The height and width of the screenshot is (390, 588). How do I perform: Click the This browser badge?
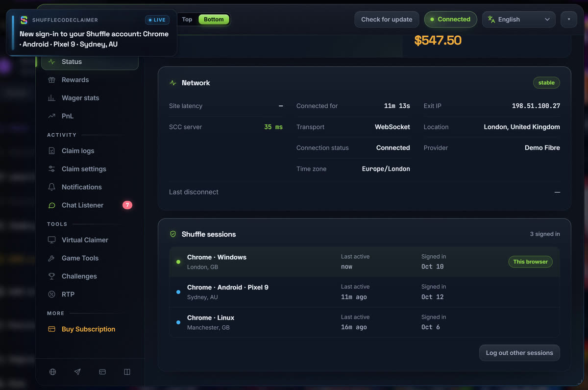coord(530,262)
